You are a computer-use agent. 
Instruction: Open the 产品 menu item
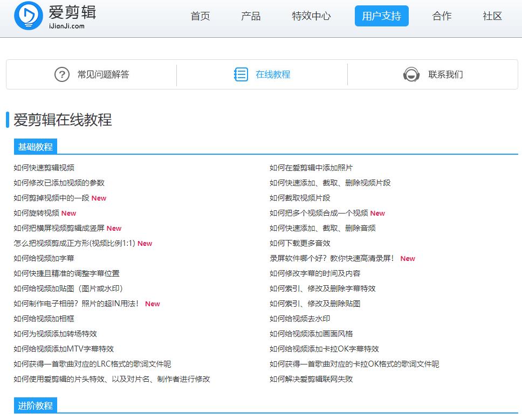click(250, 16)
